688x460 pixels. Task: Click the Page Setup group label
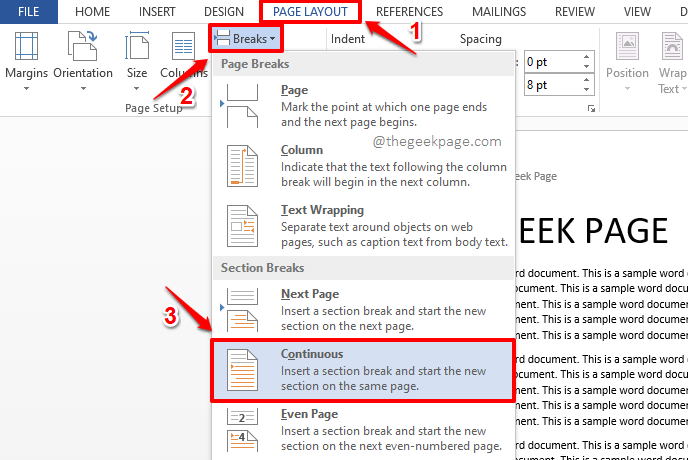click(154, 108)
